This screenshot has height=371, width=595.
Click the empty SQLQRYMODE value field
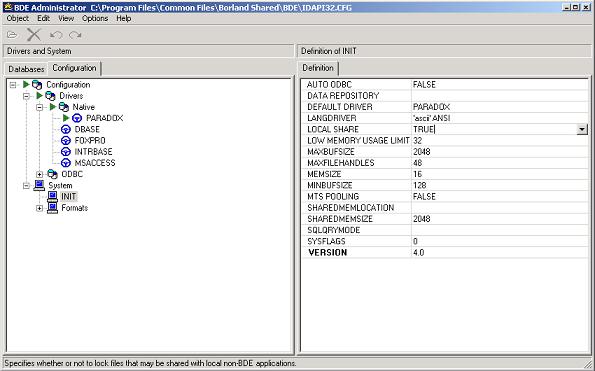pos(499,230)
